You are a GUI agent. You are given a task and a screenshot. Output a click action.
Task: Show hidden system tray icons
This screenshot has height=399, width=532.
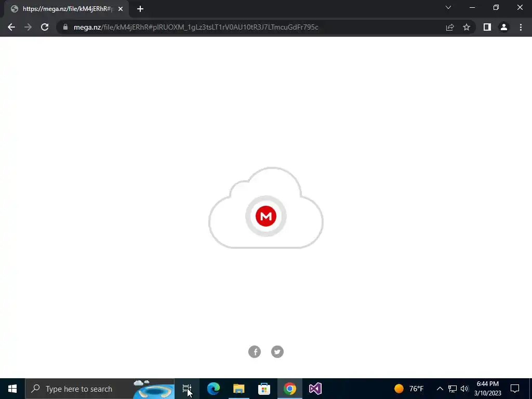click(x=440, y=389)
